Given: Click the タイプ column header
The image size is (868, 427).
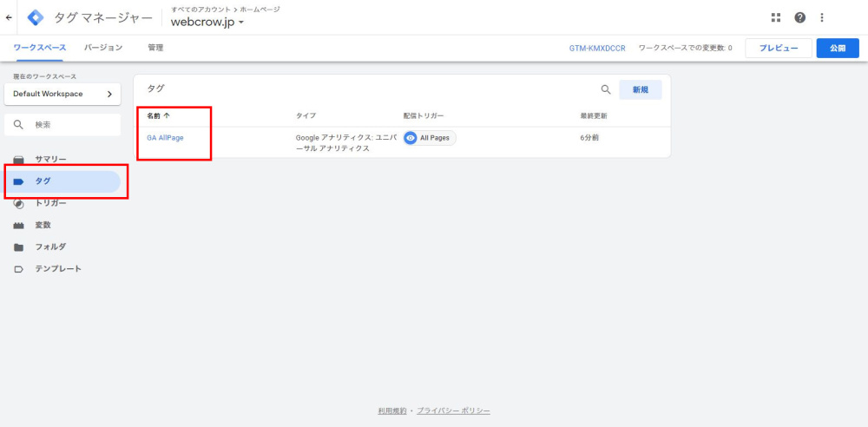Looking at the screenshot, I should (306, 115).
